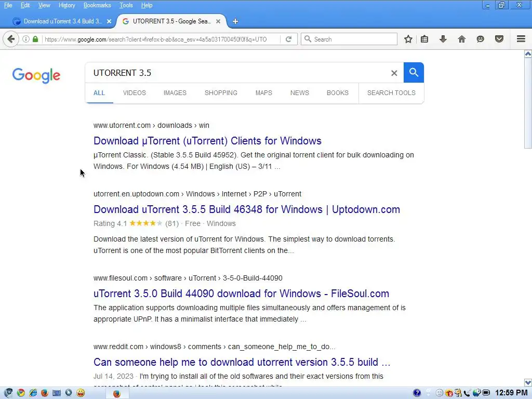
Task: Launch Firefox from the quick launch icon
Action: [x=45, y=393]
